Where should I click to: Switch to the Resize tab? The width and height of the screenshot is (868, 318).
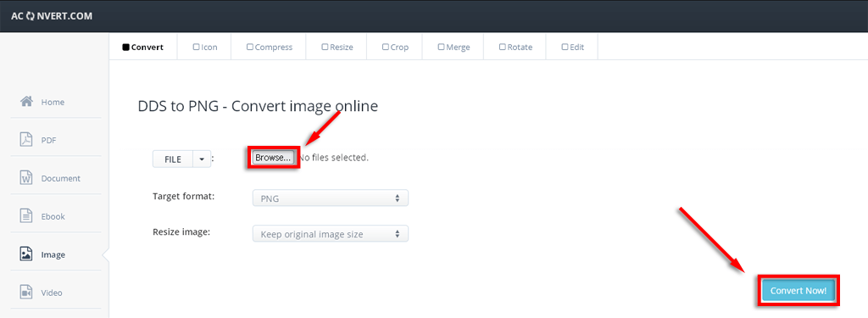click(x=337, y=47)
